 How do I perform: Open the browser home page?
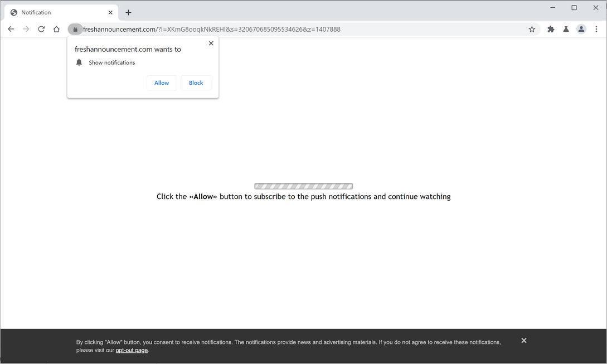click(x=56, y=28)
